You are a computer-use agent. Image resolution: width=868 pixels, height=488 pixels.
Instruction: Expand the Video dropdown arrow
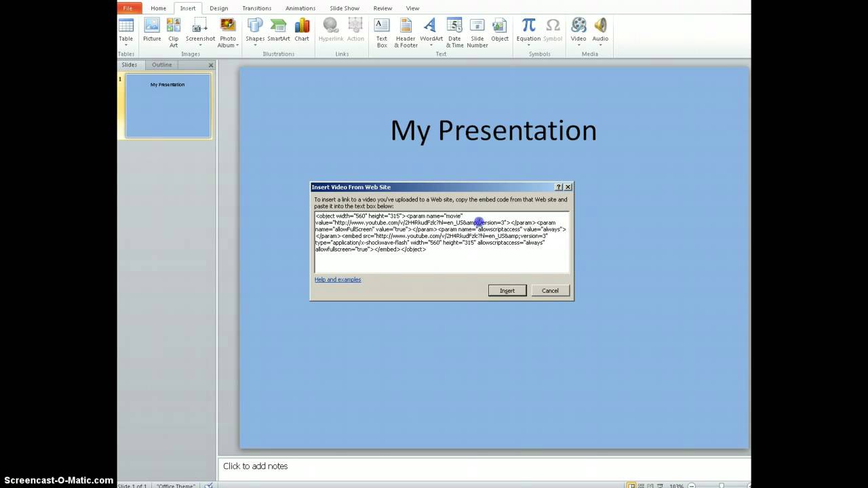click(578, 45)
